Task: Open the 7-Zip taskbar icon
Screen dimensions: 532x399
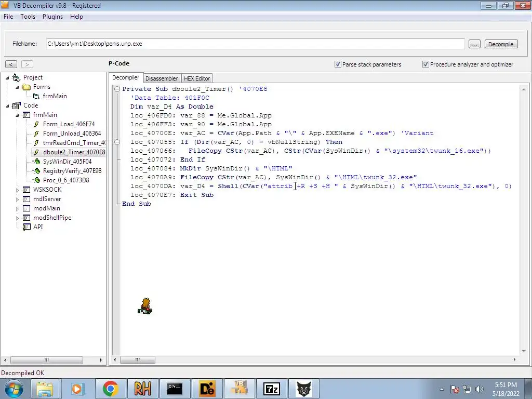Action: pos(271,389)
